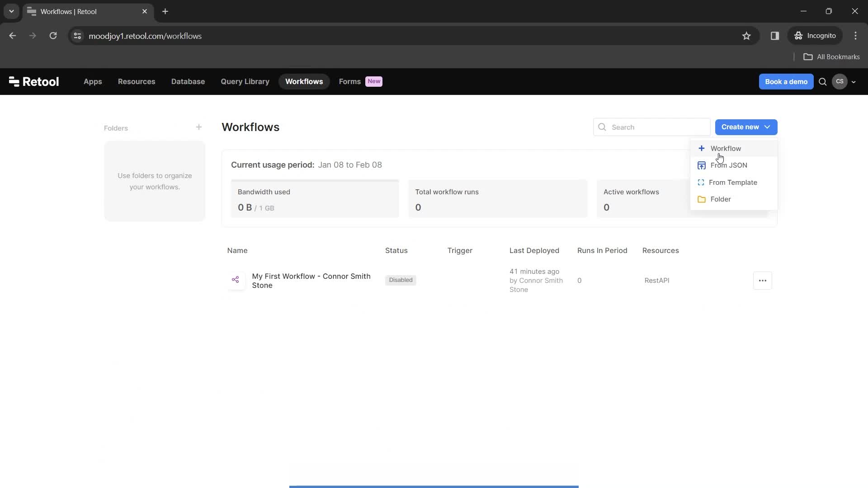The image size is (868, 488).
Task: Select the Query Library menu item
Action: pyautogui.click(x=245, y=82)
